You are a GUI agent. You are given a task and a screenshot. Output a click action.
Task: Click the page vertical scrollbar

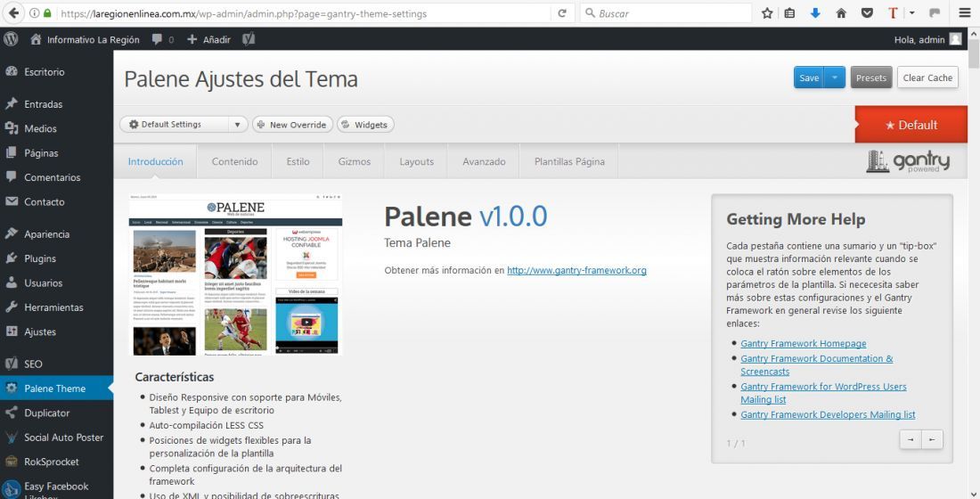point(975,263)
